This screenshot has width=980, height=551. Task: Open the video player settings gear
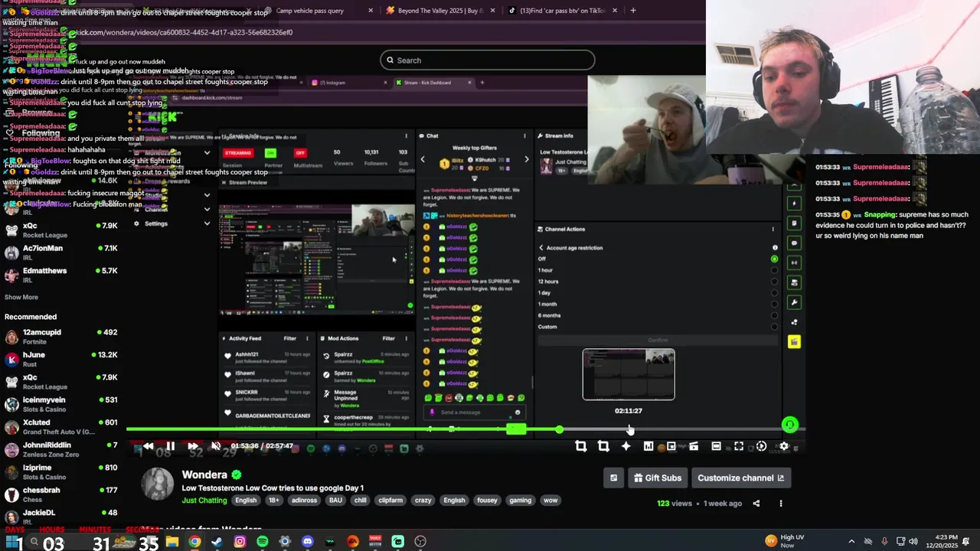pyautogui.click(x=783, y=446)
